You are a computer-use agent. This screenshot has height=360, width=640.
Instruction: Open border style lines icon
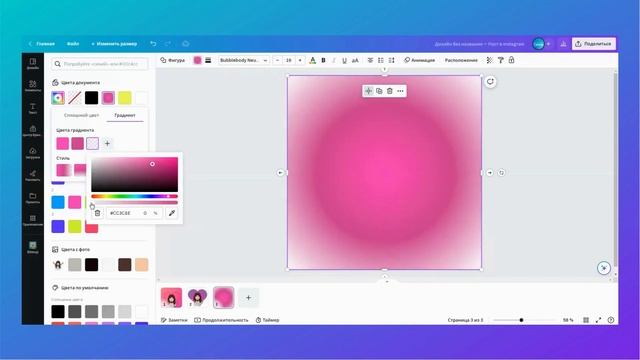coord(208,60)
